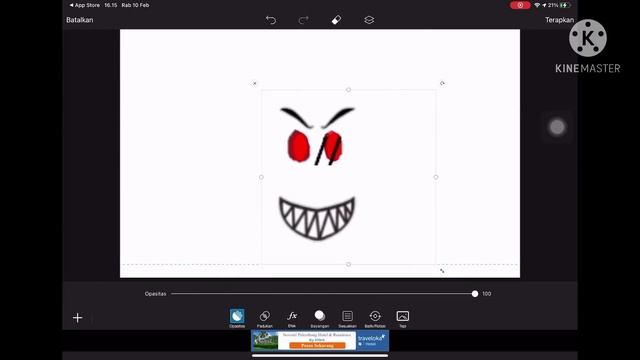This screenshot has width=640, height=360.
Task: Click the top-center sticker resize handle
Action: [348, 89]
